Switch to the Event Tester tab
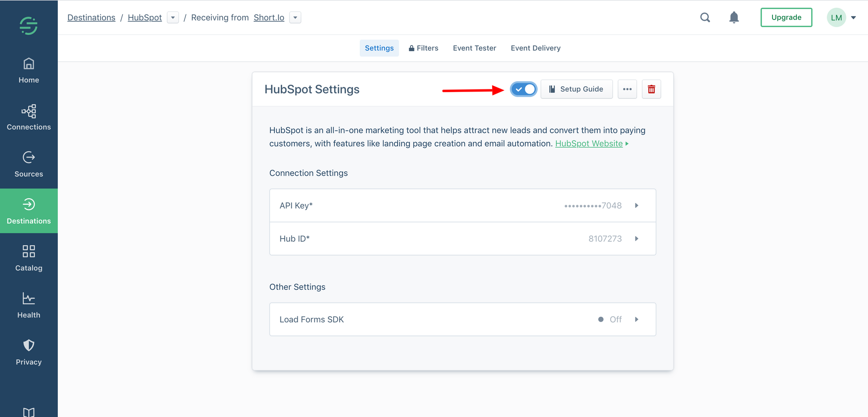The width and height of the screenshot is (868, 417). [x=474, y=48]
